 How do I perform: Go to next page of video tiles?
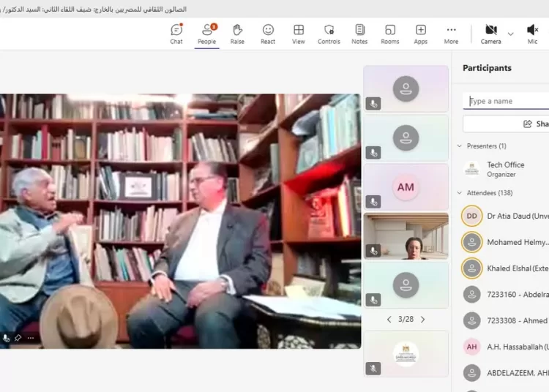coord(422,320)
